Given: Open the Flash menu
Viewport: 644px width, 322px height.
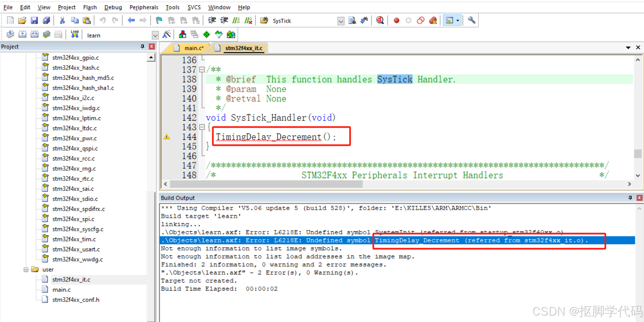Looking at the screenshot, I should 90,7.
